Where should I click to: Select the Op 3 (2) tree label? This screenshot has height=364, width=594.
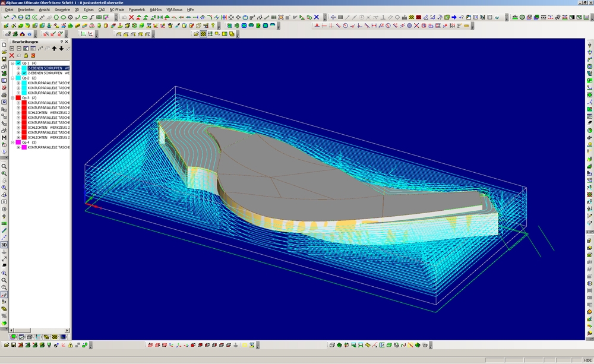coord(29,98)
